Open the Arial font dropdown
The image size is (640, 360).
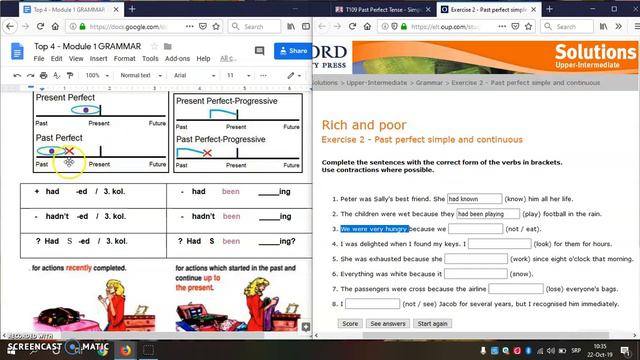point(194,76)
